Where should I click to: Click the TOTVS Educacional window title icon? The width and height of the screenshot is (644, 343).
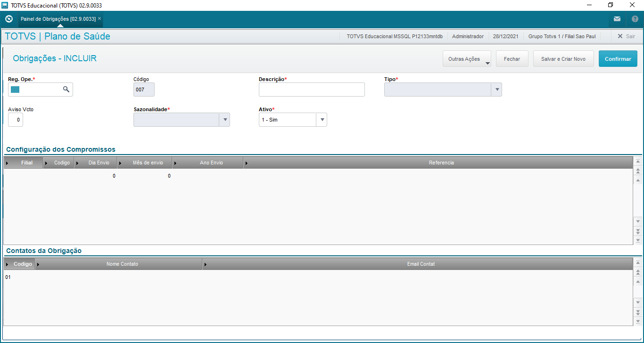point(5,5)
